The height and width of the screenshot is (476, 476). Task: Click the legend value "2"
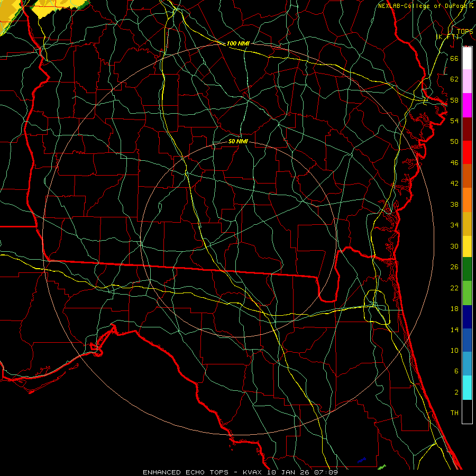pos(456,392)
